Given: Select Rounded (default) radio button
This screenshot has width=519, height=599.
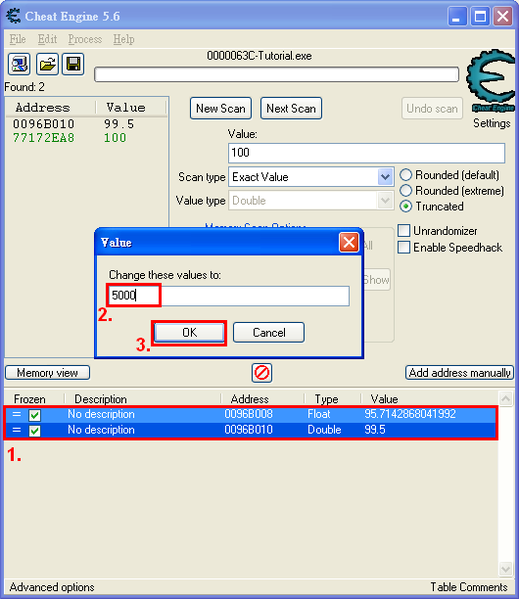Looking at the screenshot, I should 406,175.
